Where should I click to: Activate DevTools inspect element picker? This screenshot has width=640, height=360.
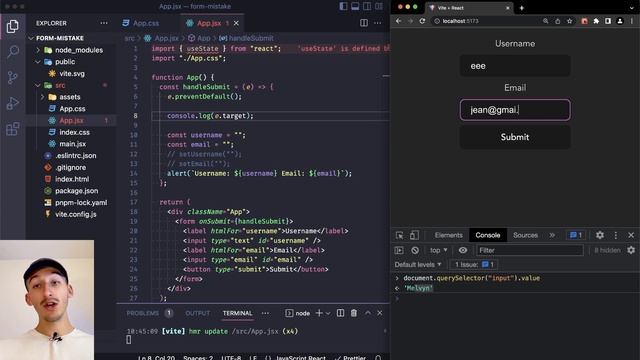pos(400,235)
